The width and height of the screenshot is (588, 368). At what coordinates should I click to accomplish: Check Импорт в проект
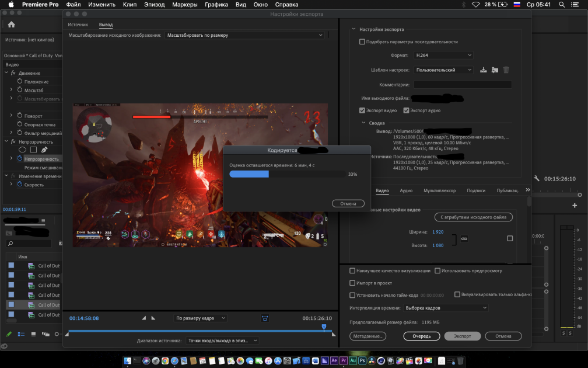(352, 283)
